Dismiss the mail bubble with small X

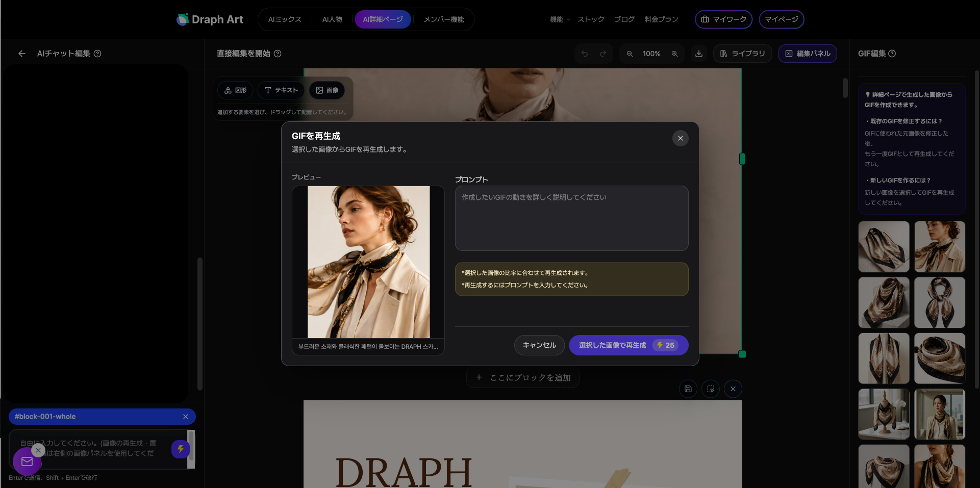click(38, 450)
